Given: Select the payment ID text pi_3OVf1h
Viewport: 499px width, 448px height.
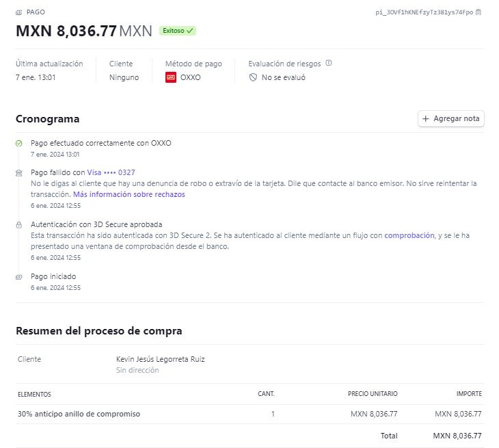Looking at the screenshot, I should pyautogui.click(x=424, y=12).
